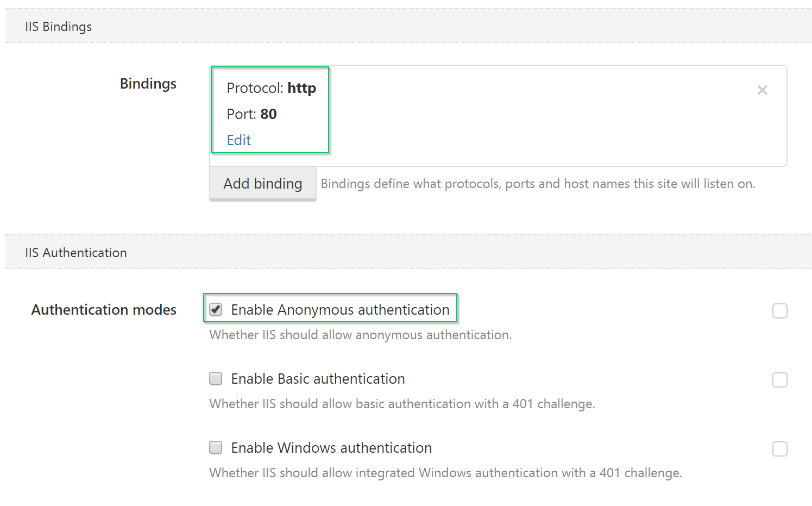Collapse the IIS Authentication section header
Image resolution: width=812 pixels, height=506 pixels.
click(x=76, y=253)
